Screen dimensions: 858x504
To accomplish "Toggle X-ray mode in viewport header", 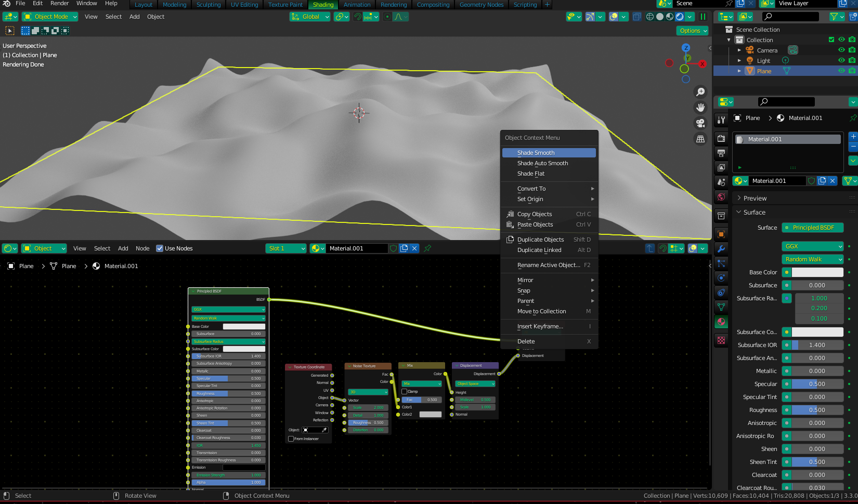I will [637, 17].
